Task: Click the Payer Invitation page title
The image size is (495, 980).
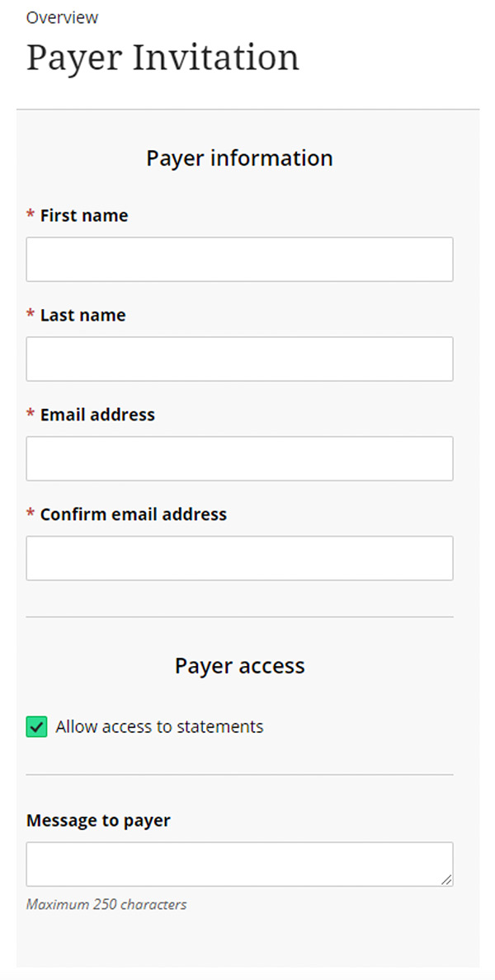Action: click(x=163, y=58)
